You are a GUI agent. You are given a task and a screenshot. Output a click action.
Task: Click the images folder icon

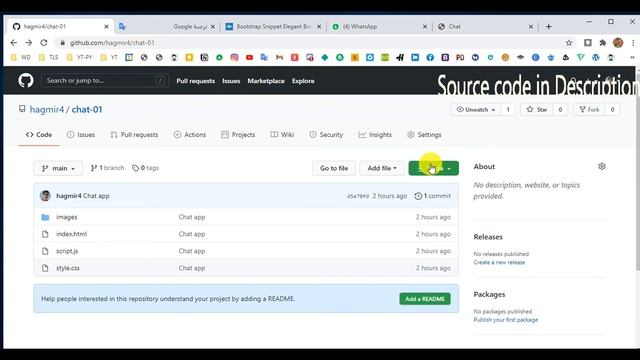[45, 217]
